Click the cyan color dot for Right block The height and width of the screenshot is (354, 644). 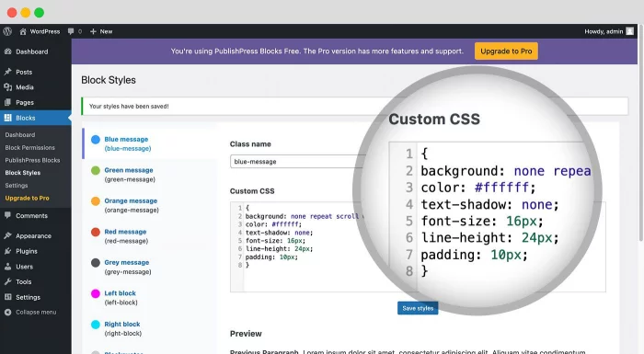(96, 325)
